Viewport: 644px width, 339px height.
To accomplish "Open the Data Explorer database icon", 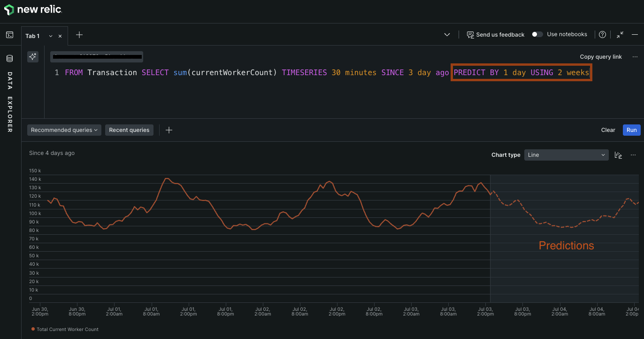I will tap(9, 59).
